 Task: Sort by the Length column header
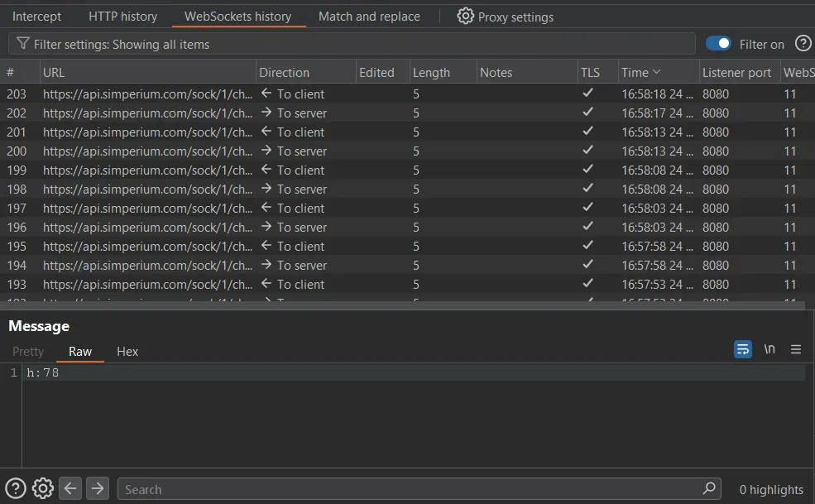(x=431, y=72)
